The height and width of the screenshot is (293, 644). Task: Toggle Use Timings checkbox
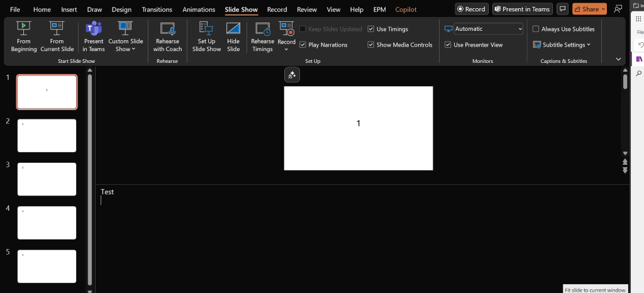click(x=371, y=29)
